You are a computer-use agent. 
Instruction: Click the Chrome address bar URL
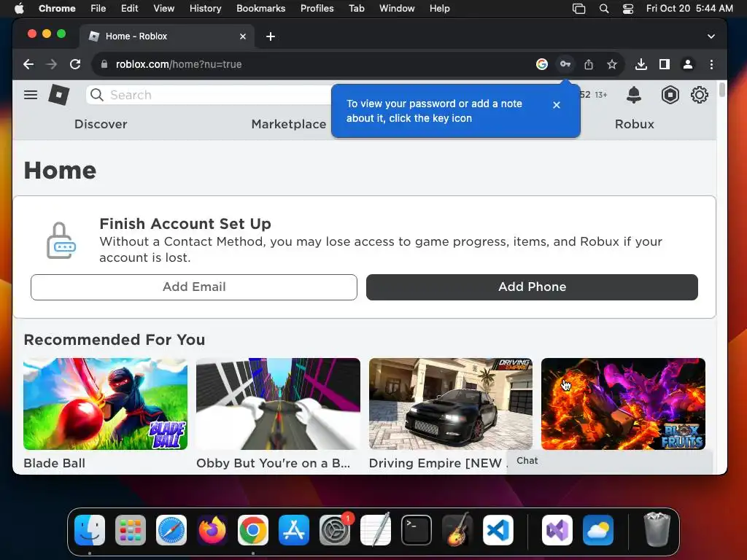[179, 64]
